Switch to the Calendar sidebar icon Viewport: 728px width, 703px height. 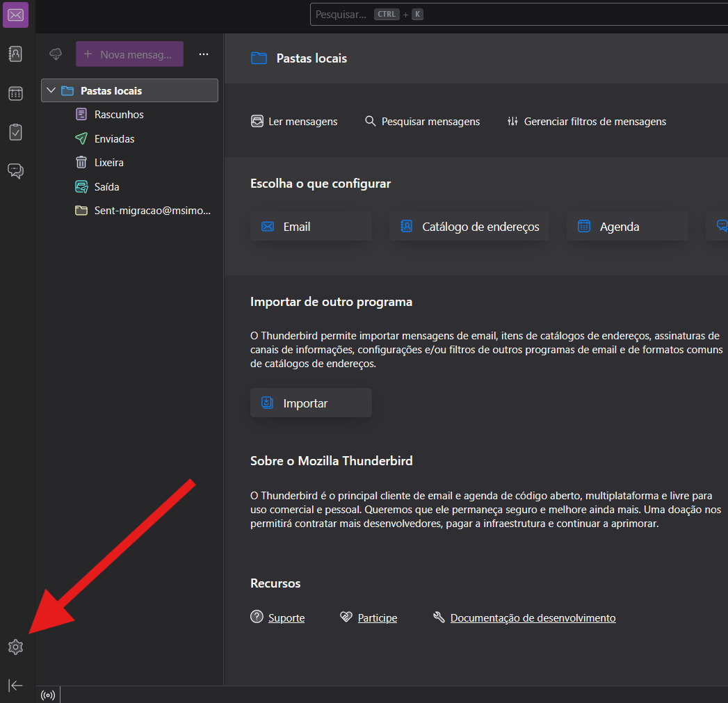coord(15,93)
